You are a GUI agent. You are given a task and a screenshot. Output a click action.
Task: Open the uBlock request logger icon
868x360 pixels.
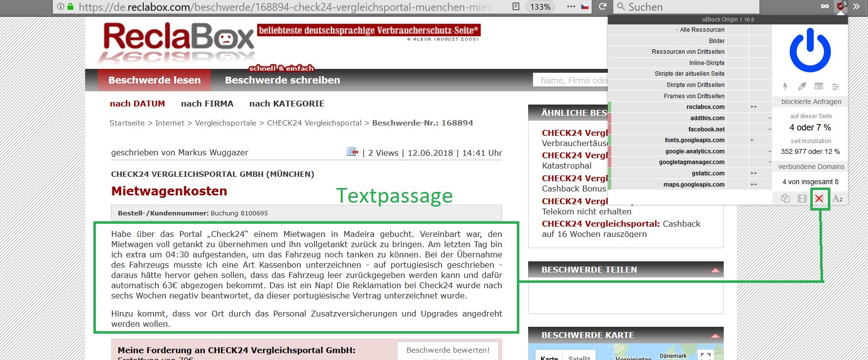tap(819, 86)
